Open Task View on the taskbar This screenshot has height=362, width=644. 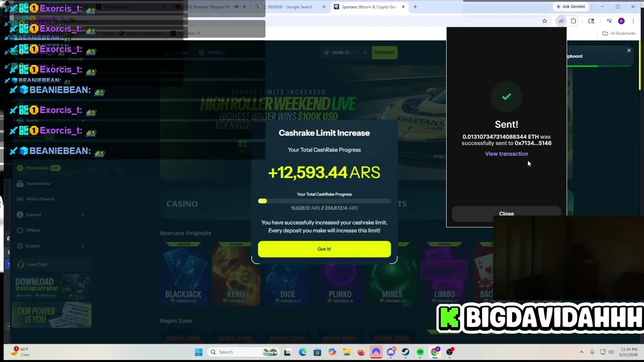287,352
